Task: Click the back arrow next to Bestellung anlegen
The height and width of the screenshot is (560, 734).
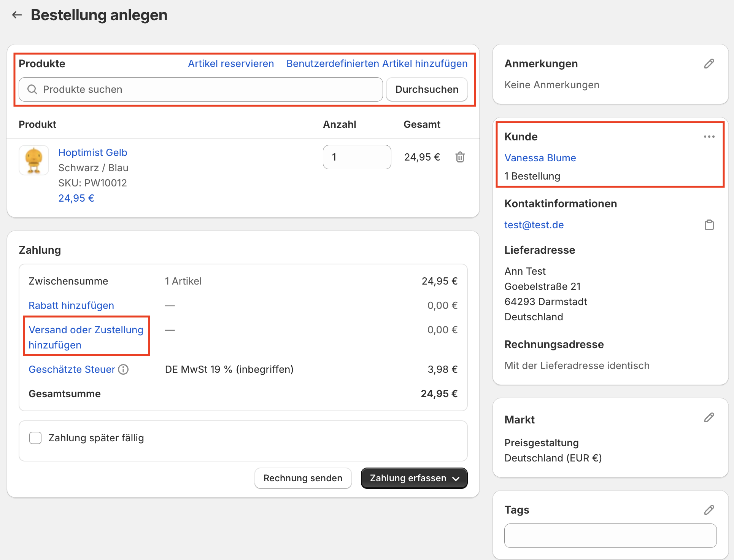Action: click(17, 15)
